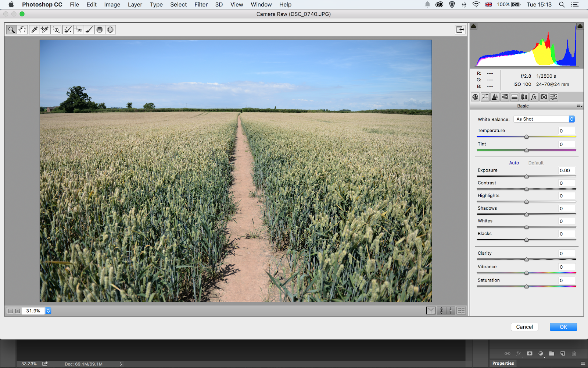Add layer mask in Photoshop Layers panel

[x=530, y=354]
